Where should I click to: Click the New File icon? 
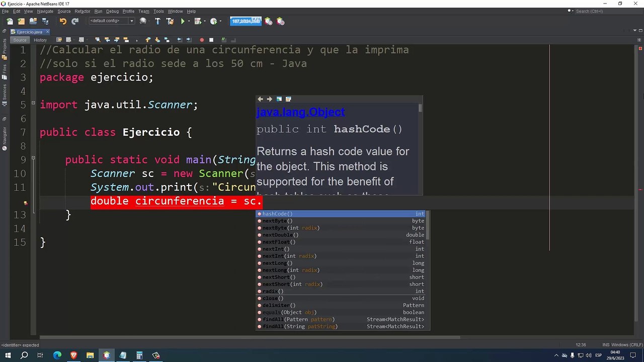(10, 21)
